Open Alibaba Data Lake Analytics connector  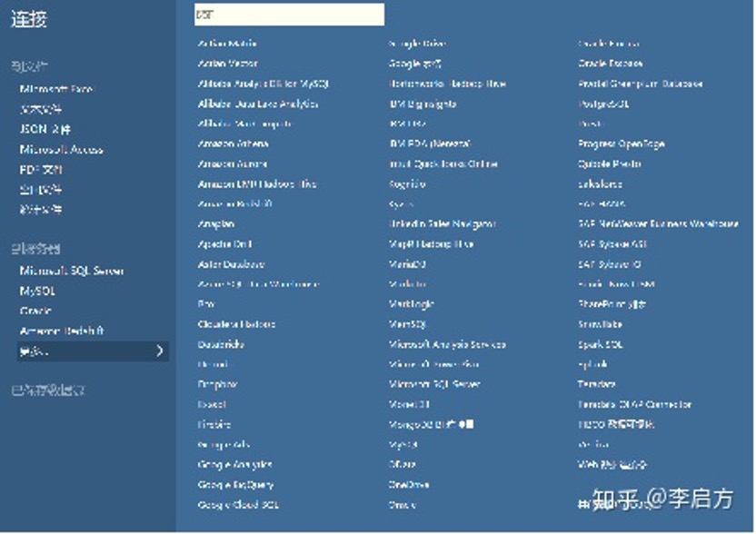point(258,104)
